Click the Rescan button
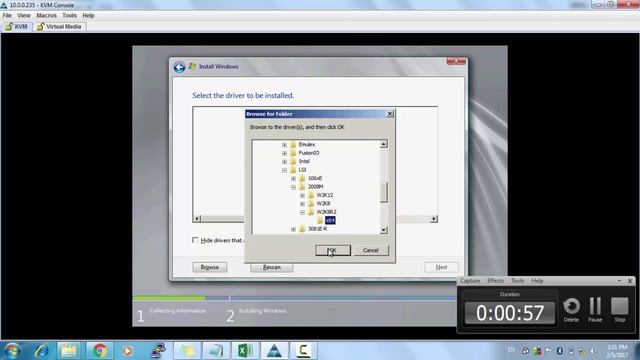This screenshot has width=640, height=360. click(x=271, y=267)
